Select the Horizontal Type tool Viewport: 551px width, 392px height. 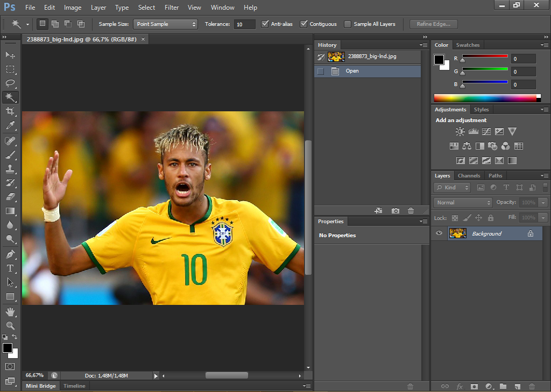click(x=11, y=268)
